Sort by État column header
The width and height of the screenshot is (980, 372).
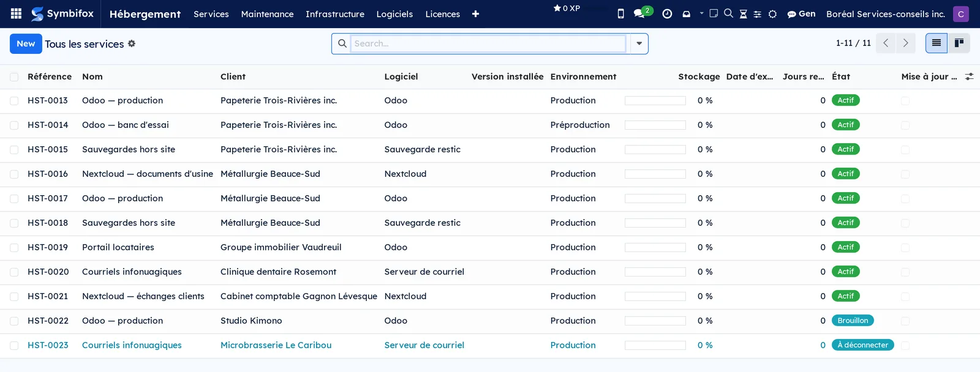[x=841, y=76]
